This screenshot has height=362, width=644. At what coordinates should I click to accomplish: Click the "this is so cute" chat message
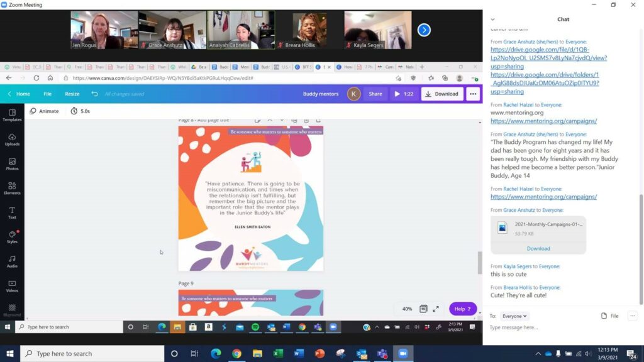[508, 274]
